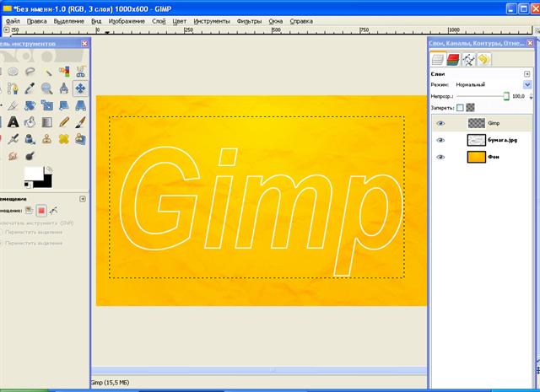The height and width of the screenshot is (392, 540).
Task: Open tool options configuration menu arrow
Action: pos(83,199)
